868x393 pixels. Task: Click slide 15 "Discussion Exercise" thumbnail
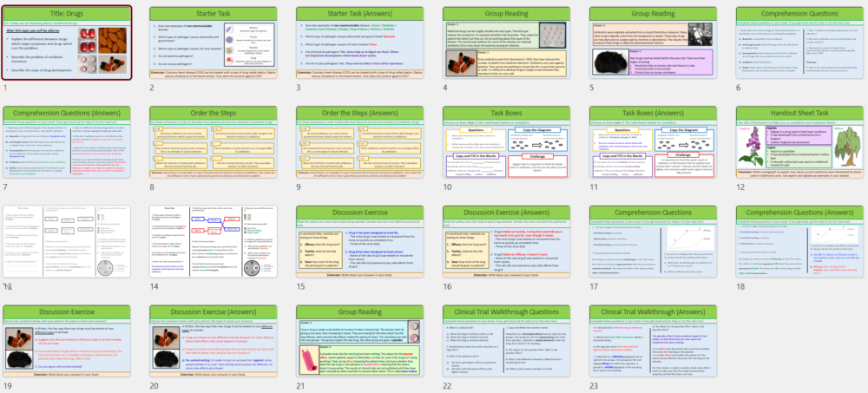(360, 241)
